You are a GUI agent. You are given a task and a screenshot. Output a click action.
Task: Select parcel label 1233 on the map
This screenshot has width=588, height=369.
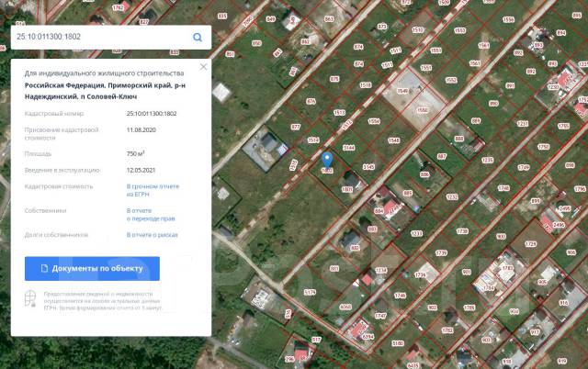(x=416, y=233)
